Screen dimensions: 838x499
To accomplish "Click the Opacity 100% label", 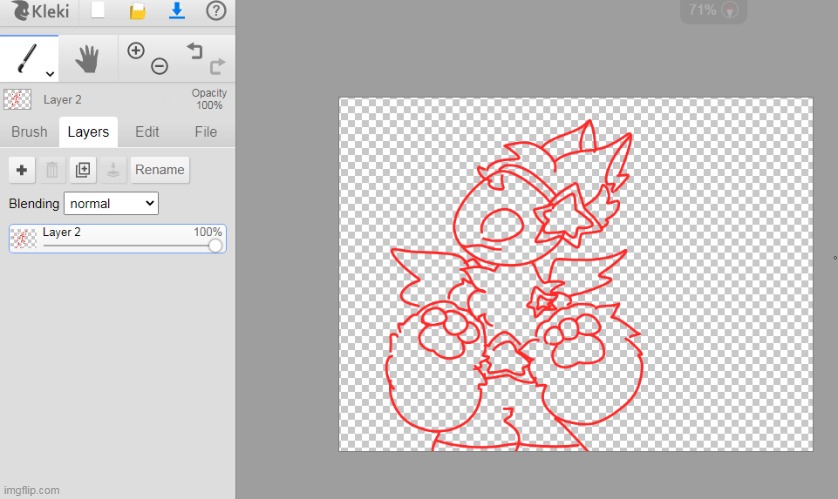I will tap(209, 99).
